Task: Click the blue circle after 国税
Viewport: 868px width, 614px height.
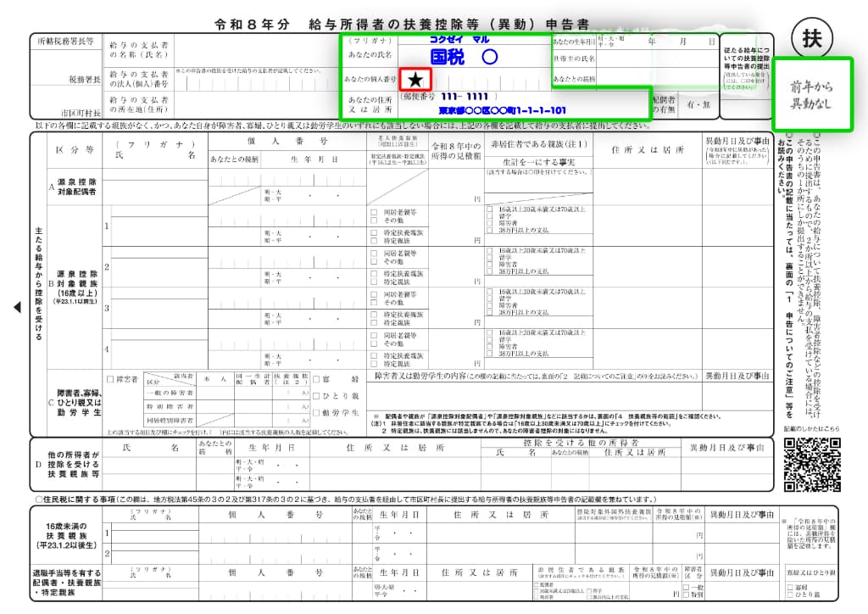Action: [488, 58]
